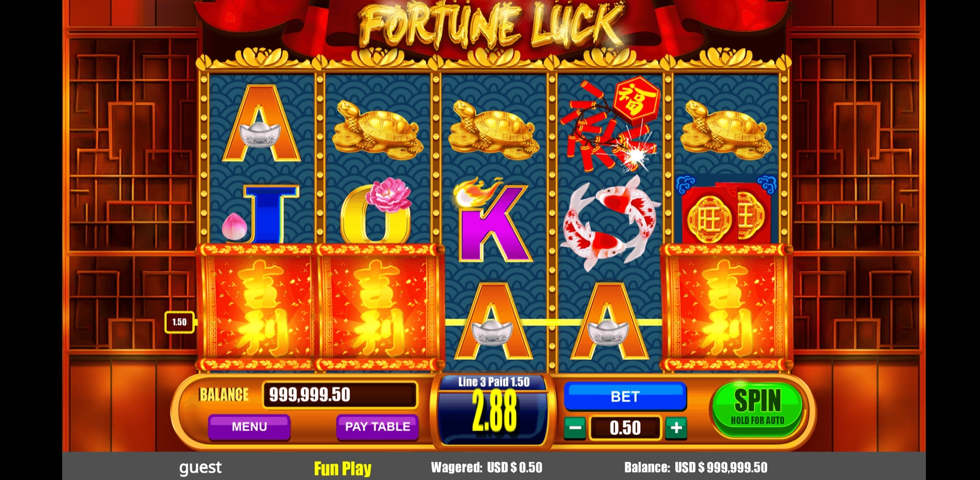Image resolution: width=980 pixels, height=480 pixels.
Task: Click the Fun Play label
Action: pyautogui.click(x=342, y=468)
